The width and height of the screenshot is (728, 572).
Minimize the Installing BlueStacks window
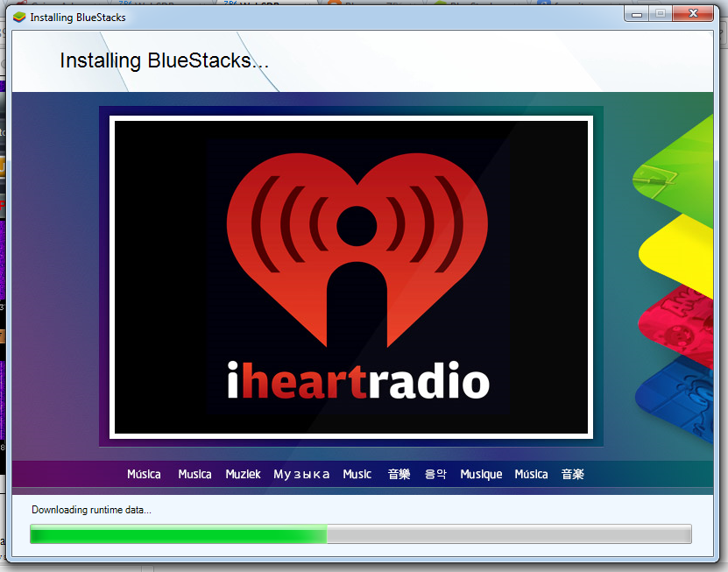pos(637,14)
